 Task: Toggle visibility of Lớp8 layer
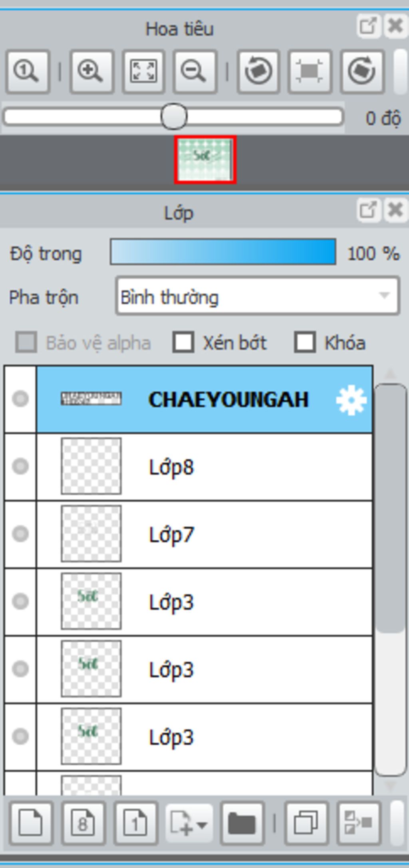pyautogui.click(x=20, y=466)
